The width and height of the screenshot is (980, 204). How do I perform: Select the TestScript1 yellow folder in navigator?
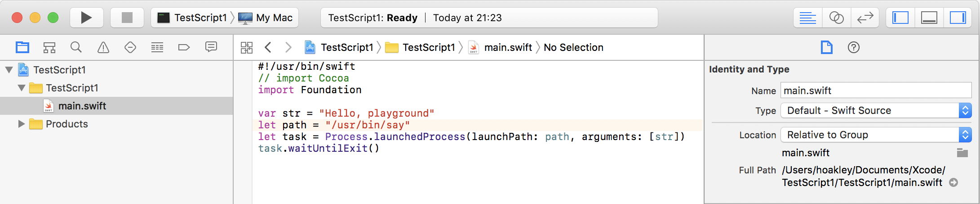[x=72, y=88]
